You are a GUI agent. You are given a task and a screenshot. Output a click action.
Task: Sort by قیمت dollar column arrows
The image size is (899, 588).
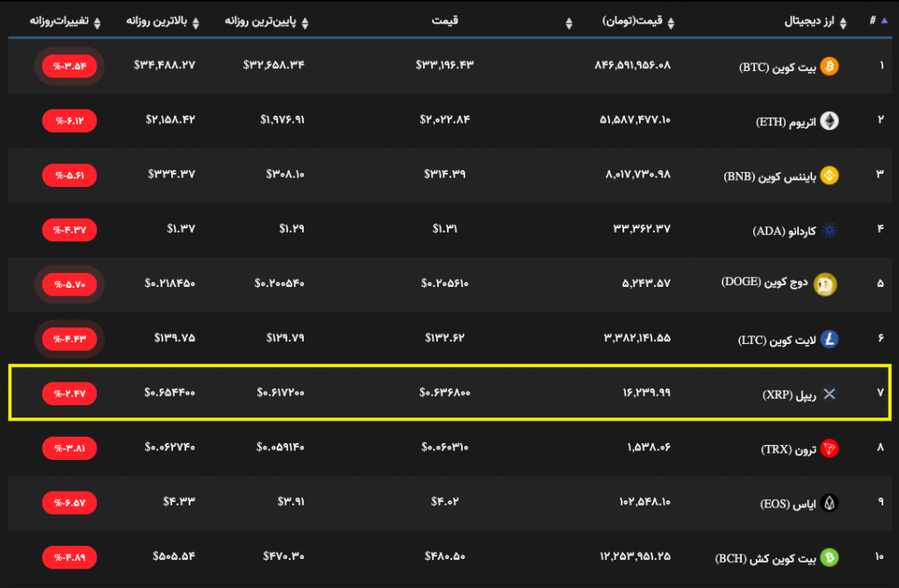click(569, 22)
